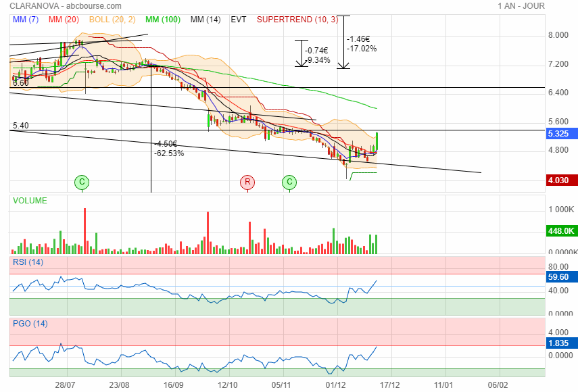Click the 40.00 RSI axis label
The image size is (578, 392).
(x=558, y=291)
